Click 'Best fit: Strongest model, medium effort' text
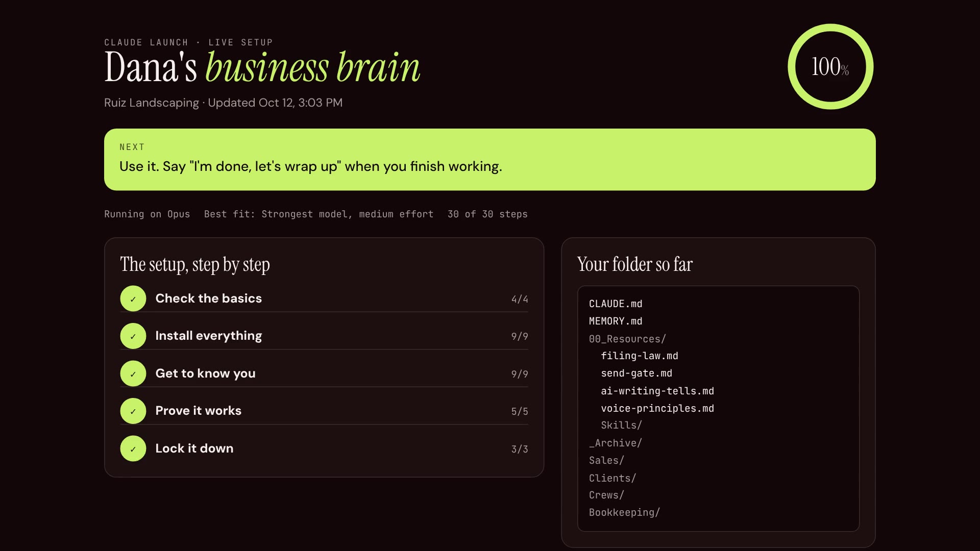Image resolution: width=980 pixels, height=551 pixels. click(x=319, y=214)
